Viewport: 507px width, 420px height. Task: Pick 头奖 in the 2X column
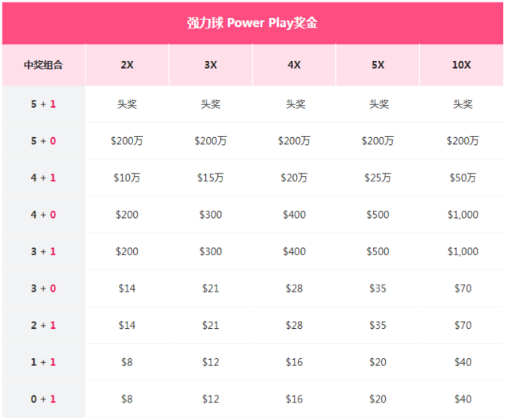[127, 104]
